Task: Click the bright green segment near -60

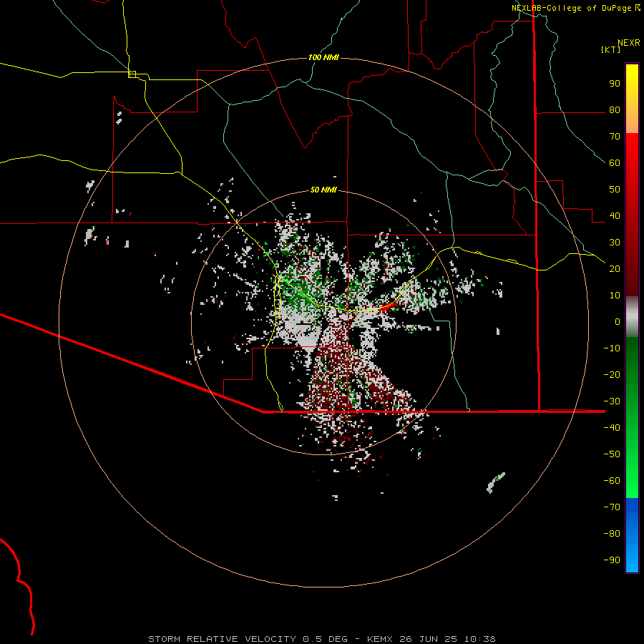Action: point(632,481)
